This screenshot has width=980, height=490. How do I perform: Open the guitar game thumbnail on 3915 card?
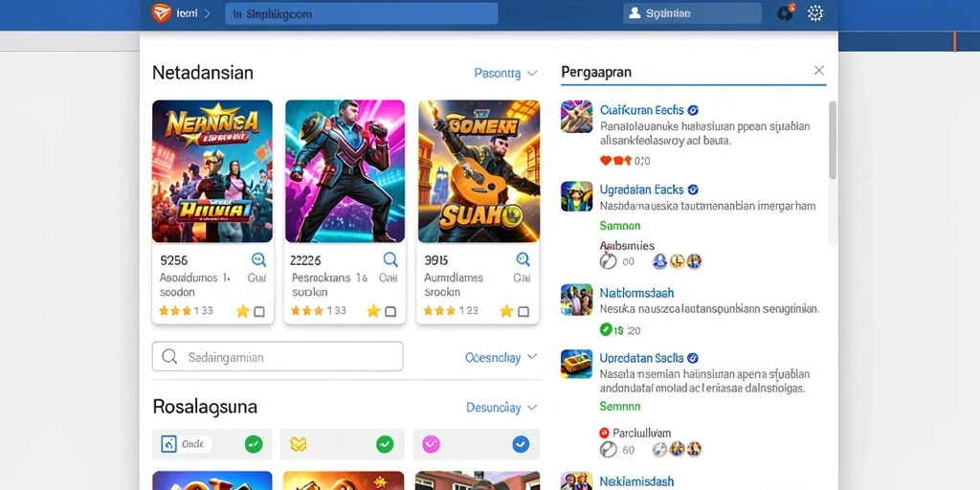[479, 171]
